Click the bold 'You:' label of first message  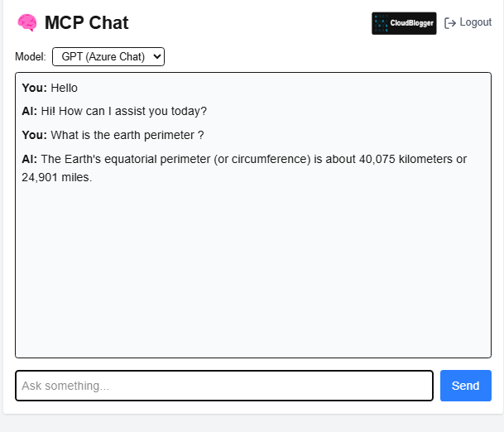pyautogui.click(x=35, y=88)
